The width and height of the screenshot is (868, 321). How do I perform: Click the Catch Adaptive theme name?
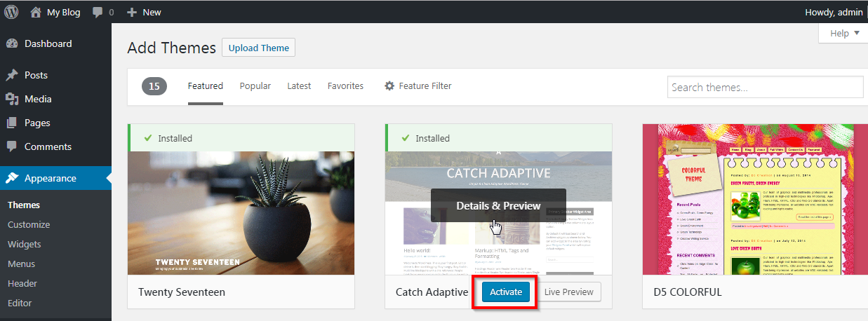[x=432, y=292]
